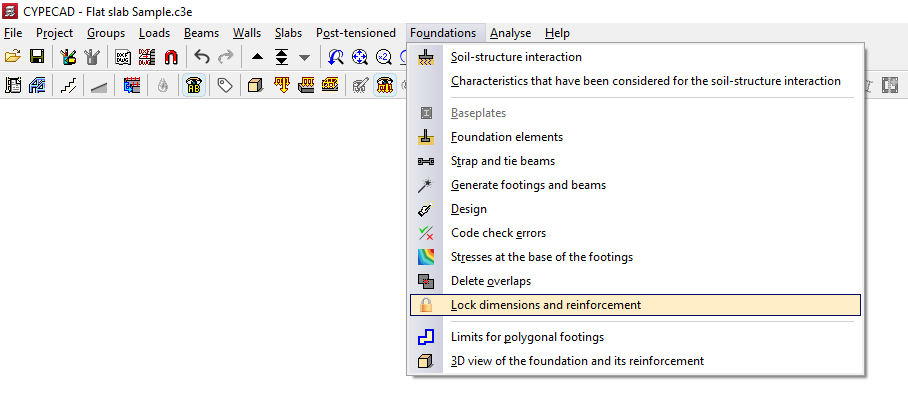The width and height of the screenshot is (908, 400).
Task: Choose Generate footings and beams
Action: click(x=528, y=185)
